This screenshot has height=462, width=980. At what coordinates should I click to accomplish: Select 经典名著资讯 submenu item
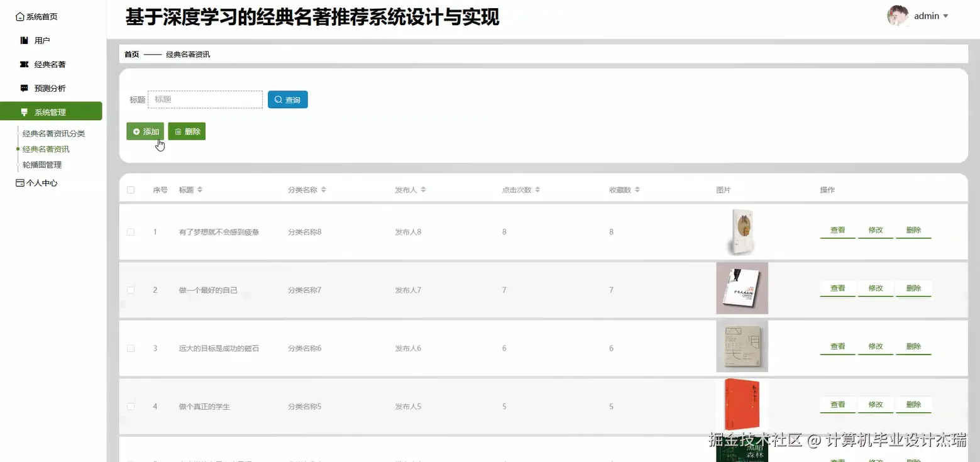tap(46, 149)
